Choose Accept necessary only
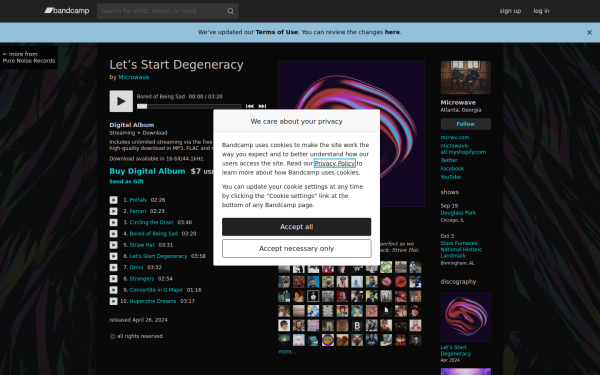600x375 pixels. [x=297, y=249]
